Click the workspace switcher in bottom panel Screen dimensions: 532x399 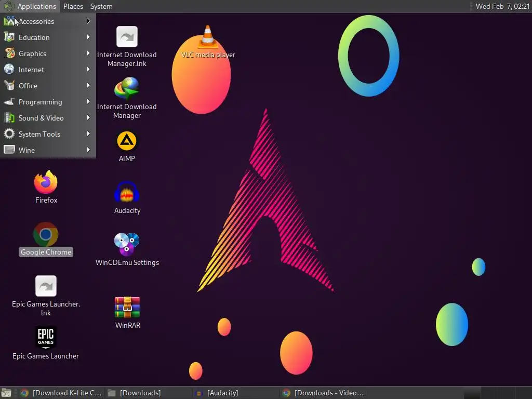[497, 393]
